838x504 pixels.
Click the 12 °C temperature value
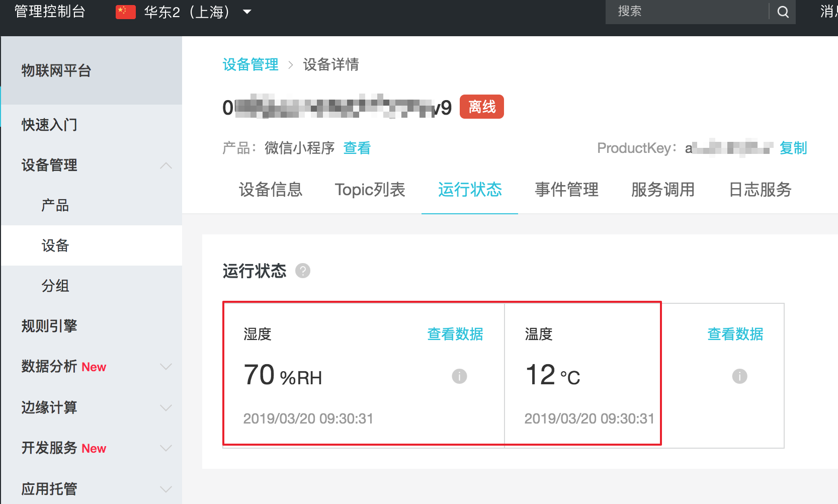(552, 375)
